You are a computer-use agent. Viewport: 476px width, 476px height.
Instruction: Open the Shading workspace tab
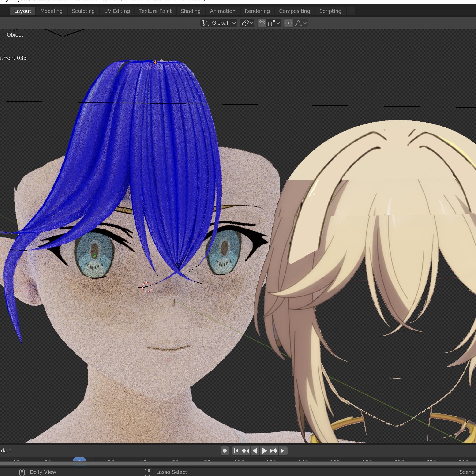coord(191,11)
